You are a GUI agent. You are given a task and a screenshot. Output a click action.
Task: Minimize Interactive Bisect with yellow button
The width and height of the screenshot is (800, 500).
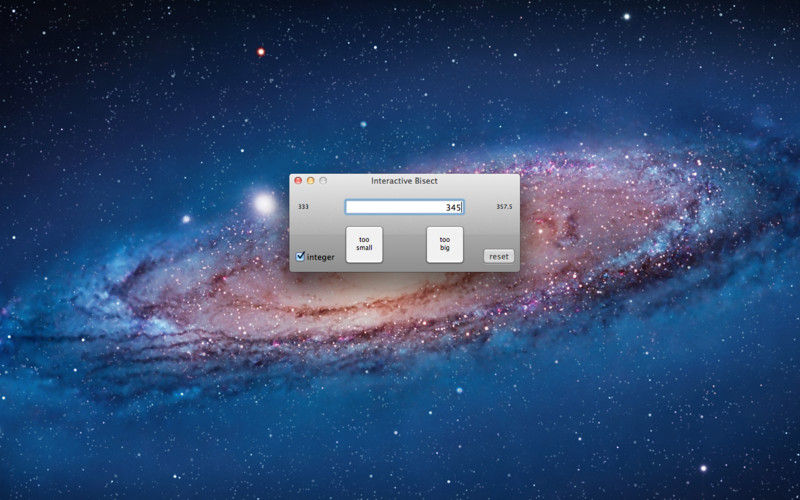[x=310, y=181]
